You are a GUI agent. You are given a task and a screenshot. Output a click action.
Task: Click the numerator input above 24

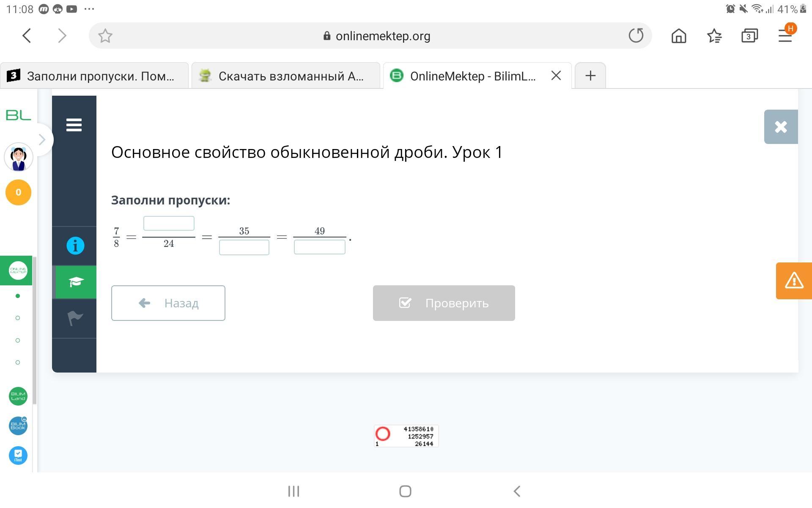[x=169, y=223]
